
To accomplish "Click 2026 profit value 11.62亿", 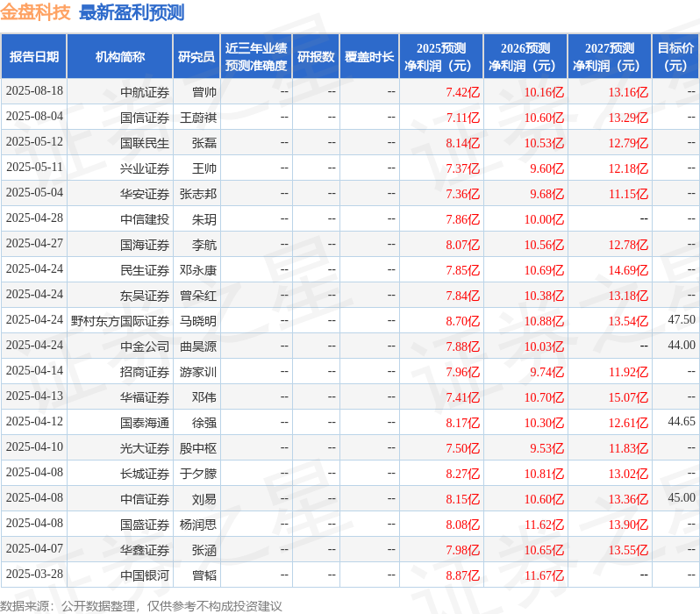I will point(544,525).
